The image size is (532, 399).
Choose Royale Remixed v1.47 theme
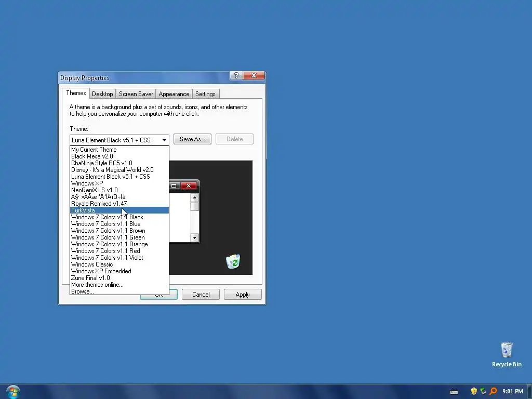[119, 204]
